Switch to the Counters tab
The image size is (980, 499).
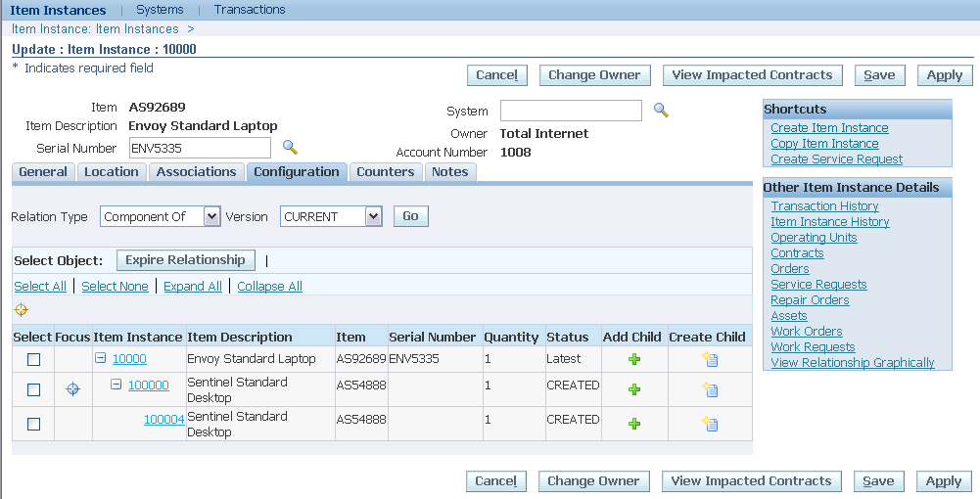(x=386, y=172)
